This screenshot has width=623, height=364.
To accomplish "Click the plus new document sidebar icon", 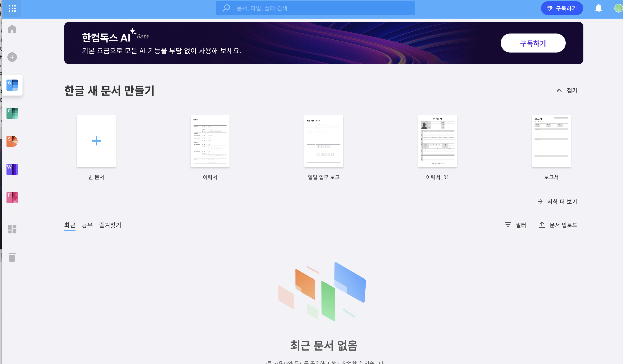I will click(x=12, y=57).
